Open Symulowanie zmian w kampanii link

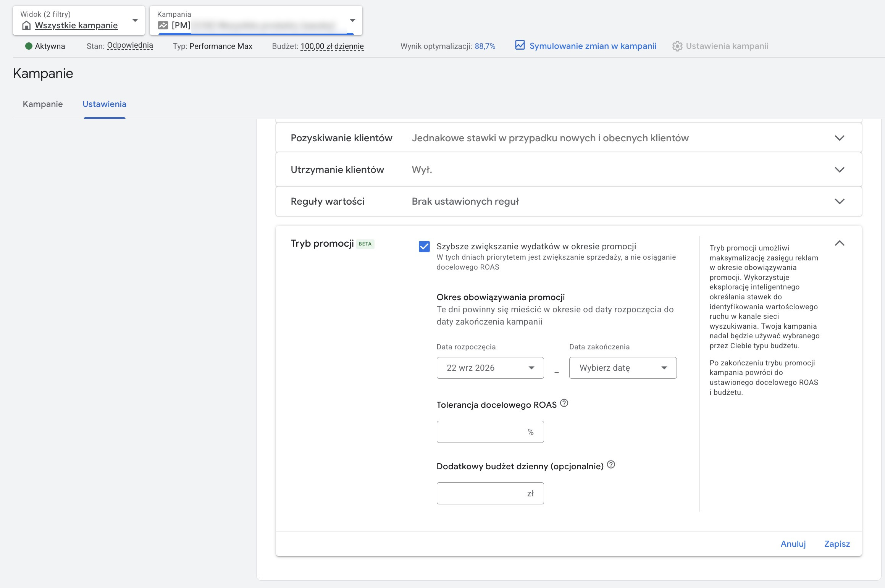tap(593, 46)
